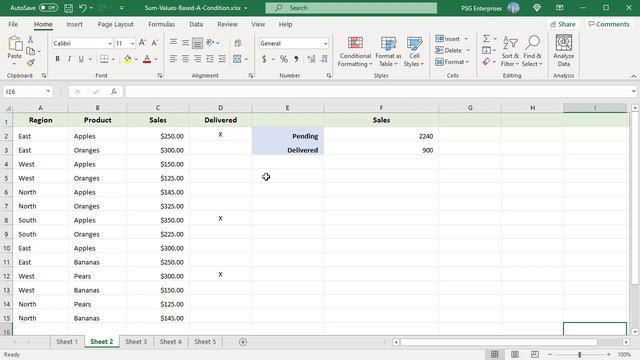Decrease font size with smaller A icon
This screenshot has height=360, width=640.
(x=155, y=43)
